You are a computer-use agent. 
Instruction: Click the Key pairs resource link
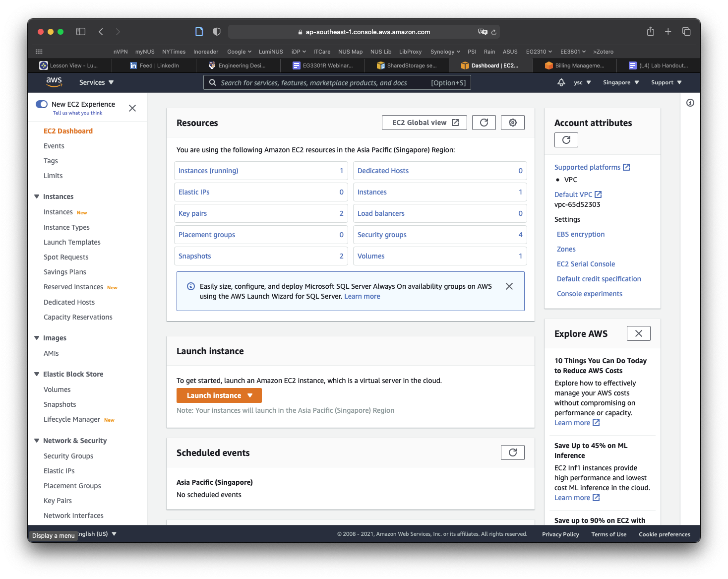pos(192,213)
